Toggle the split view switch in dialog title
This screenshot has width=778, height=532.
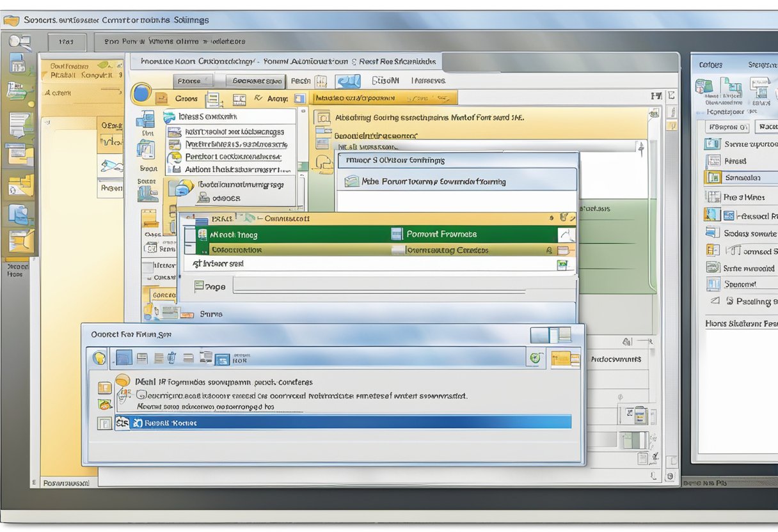click(550, 334)
